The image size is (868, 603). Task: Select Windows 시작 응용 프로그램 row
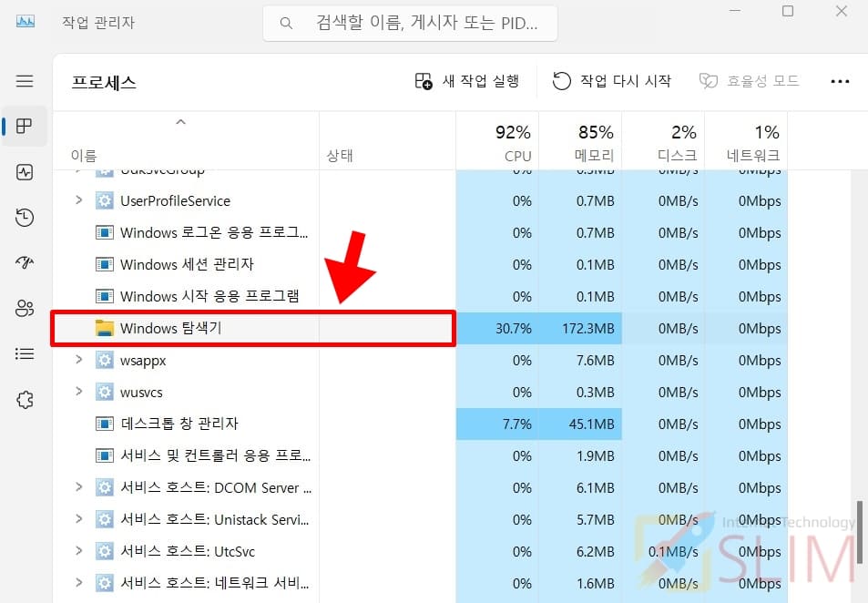pyautogui.click(x=421, y=296)
